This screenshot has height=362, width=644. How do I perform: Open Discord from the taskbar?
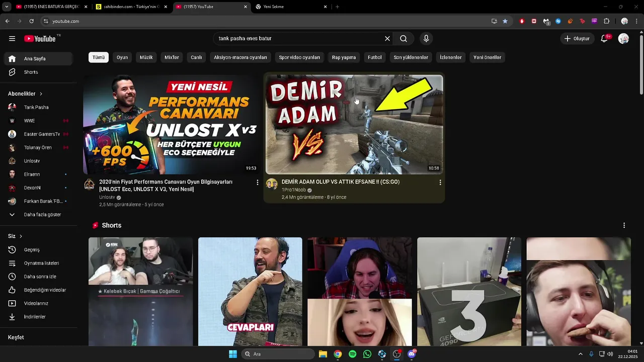[x=412, y=354]
